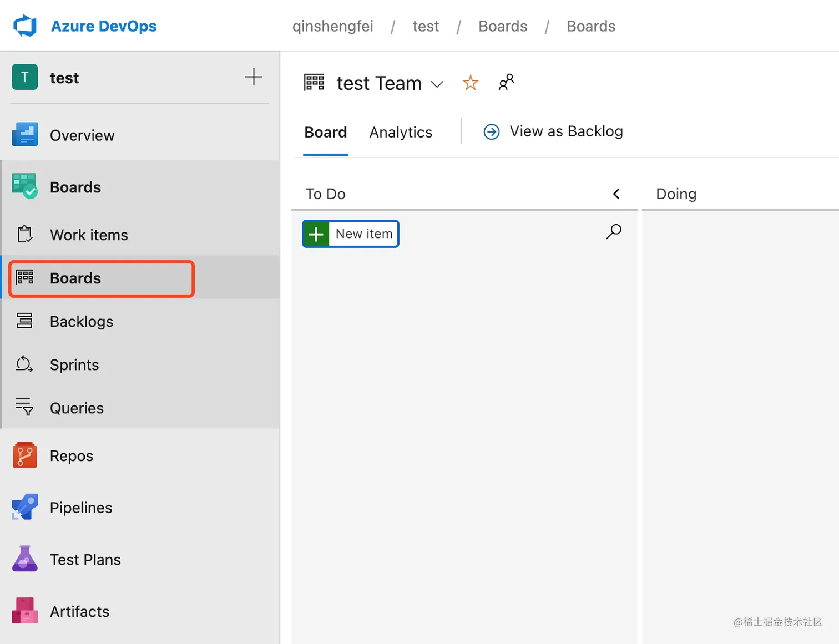Click the Queries filter icon
Image resolution: width=839 pixels, height=644 pixels.
point(24,407)
